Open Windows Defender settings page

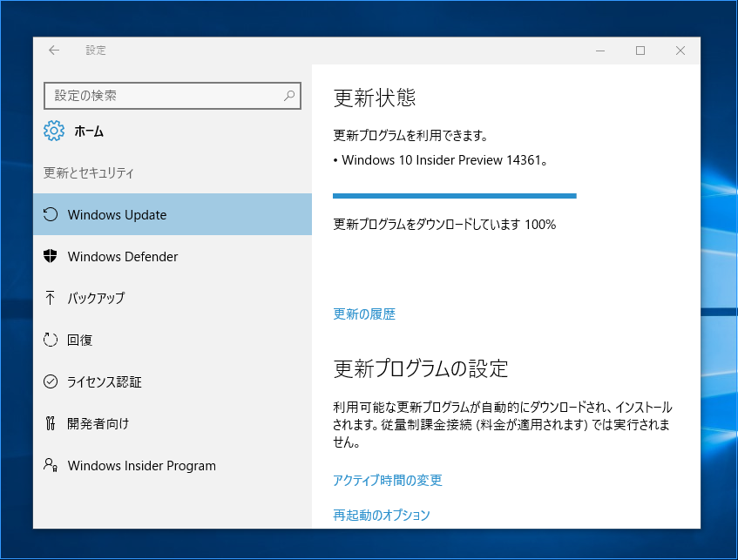click(x=173, y=256)
